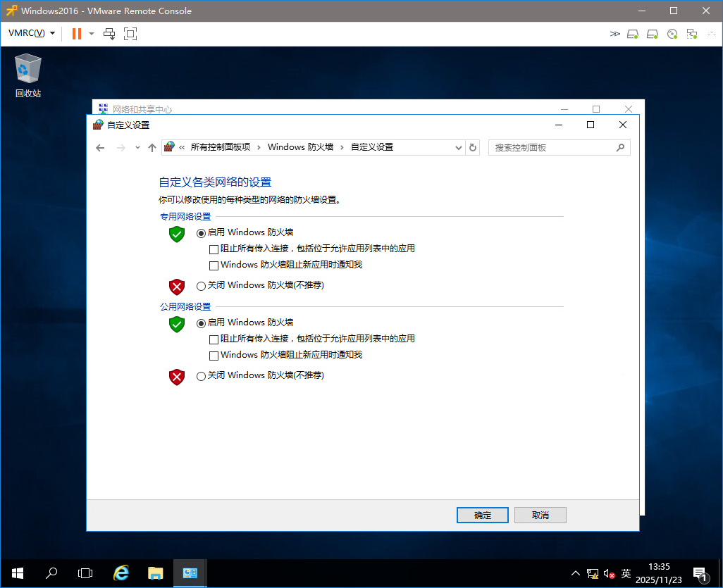The image size is (723, 588).
Task: Open the VMRC menu dropdown
Action: pos(31,33)
